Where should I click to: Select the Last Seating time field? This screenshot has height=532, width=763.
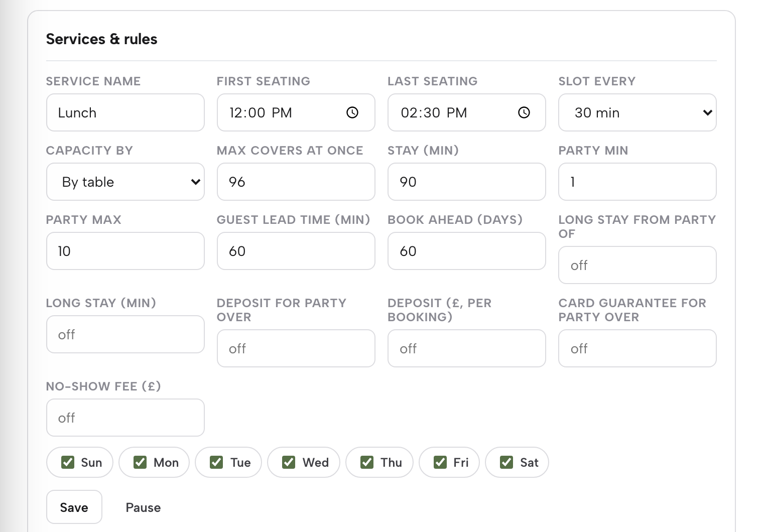click(x=467, y=112)
